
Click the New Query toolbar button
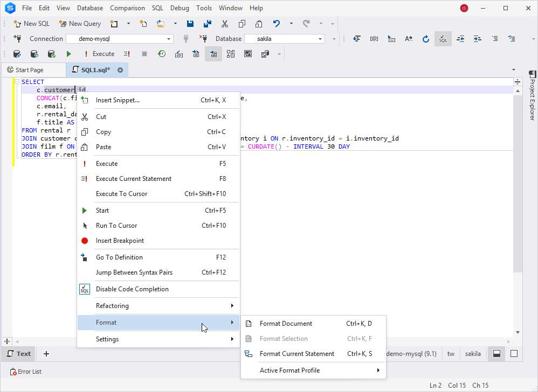click(x=80, y=24)
